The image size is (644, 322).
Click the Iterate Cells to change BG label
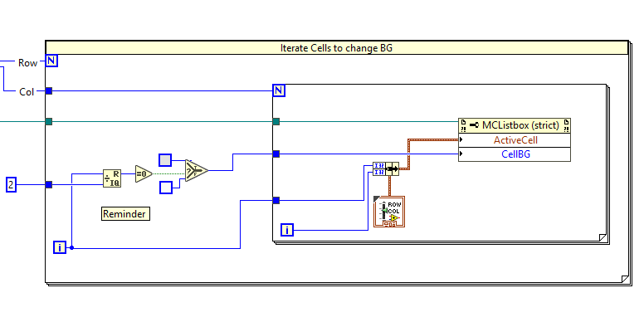[336, 48]
